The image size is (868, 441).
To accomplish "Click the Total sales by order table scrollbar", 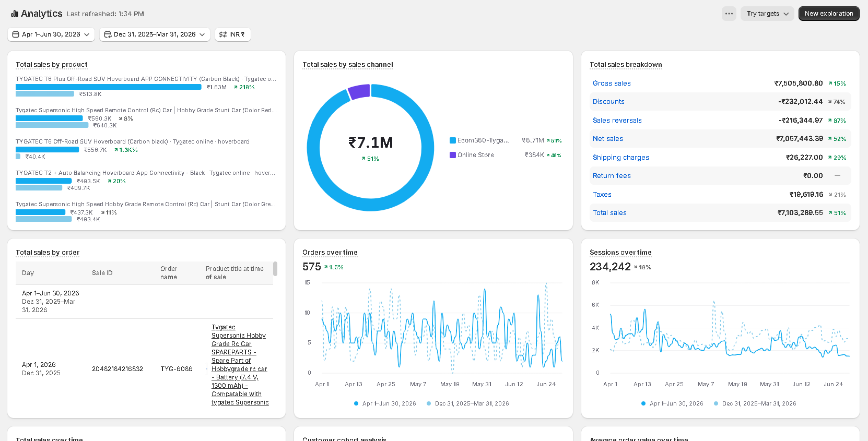I will [275, 269].
